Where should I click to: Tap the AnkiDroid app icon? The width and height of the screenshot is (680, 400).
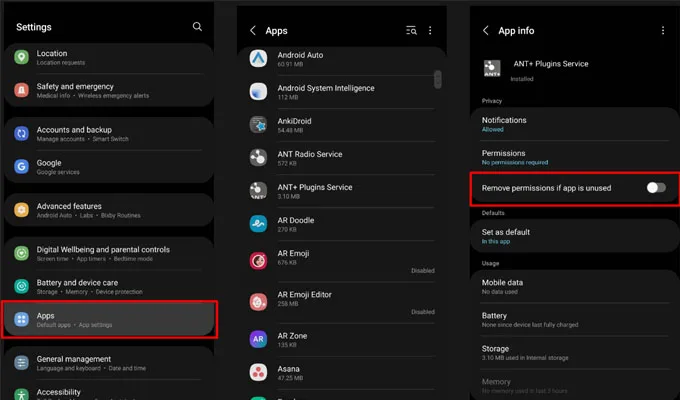pyautogui.click(x=258, y=125)
